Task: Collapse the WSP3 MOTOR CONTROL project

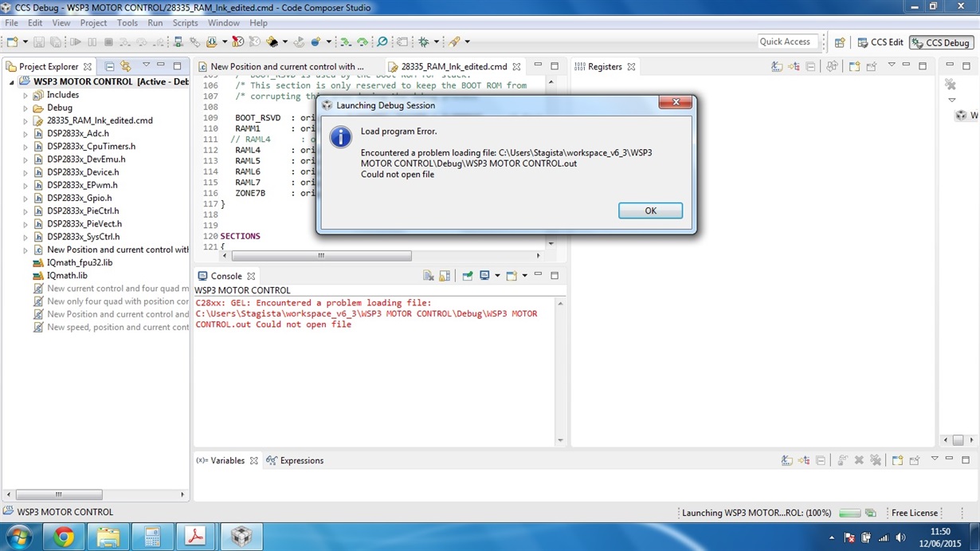Action: [12, 82]
